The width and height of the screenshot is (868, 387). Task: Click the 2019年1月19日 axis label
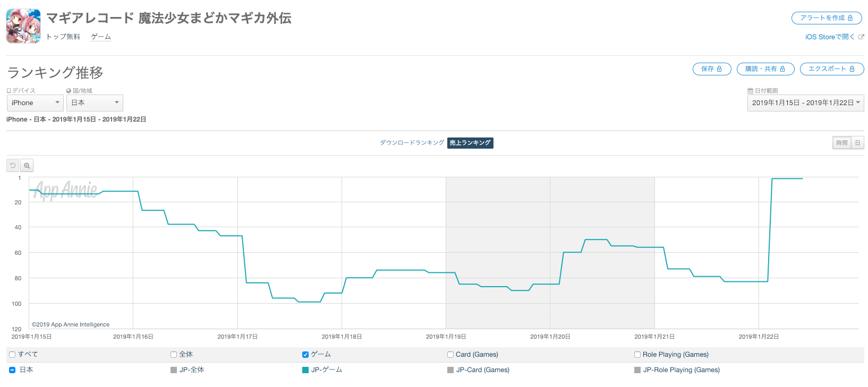(x=446, y=337)
